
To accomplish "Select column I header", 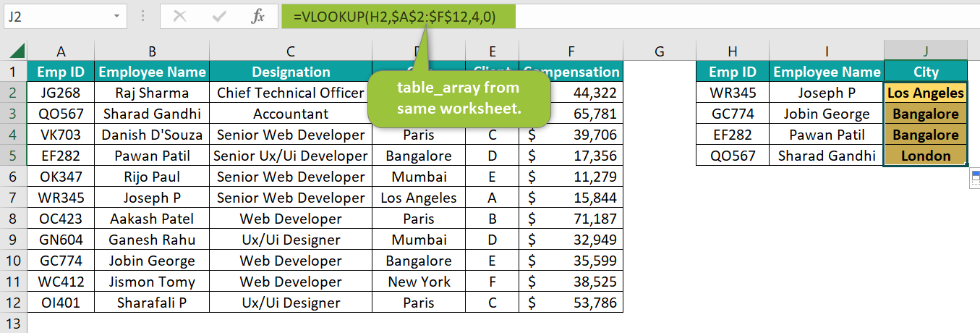I will 827,51.
